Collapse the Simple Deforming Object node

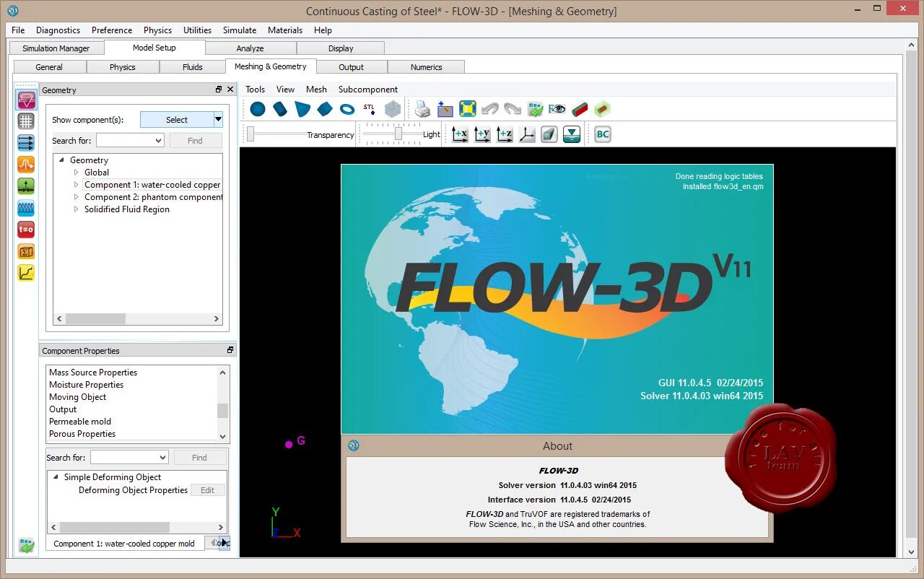[56, 477]
